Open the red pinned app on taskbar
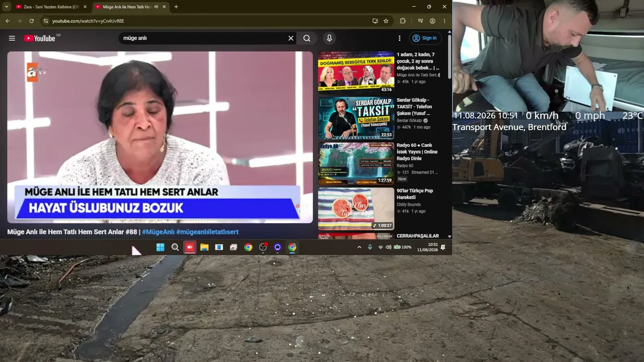The width and height of the screenshot is (644, 362). tap(190, 247)
